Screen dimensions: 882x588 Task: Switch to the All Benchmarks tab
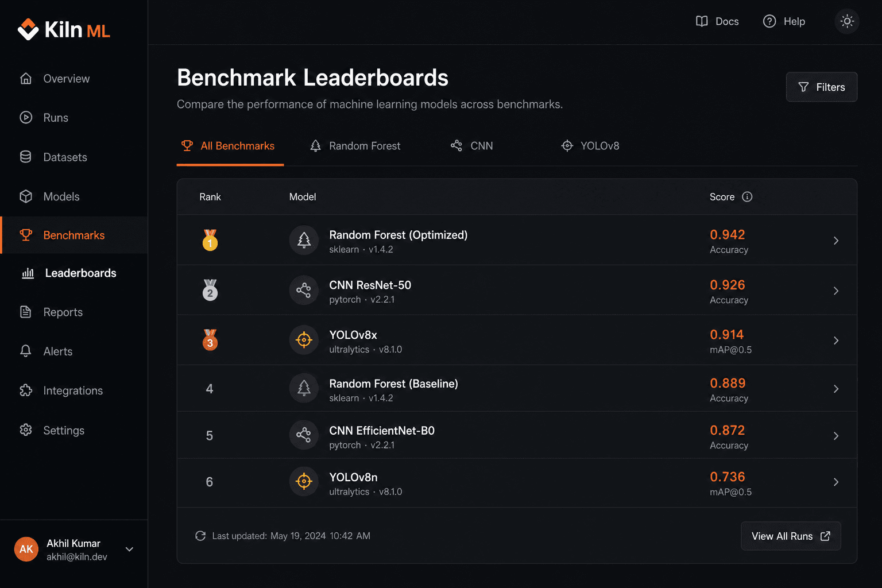click(x=230, y=146)
